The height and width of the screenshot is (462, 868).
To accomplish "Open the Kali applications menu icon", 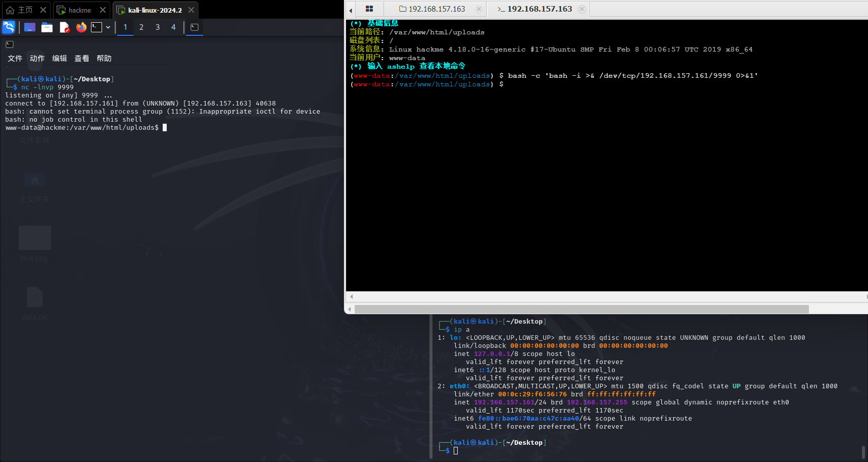I will pyautogui.click(x=9, y=27).
